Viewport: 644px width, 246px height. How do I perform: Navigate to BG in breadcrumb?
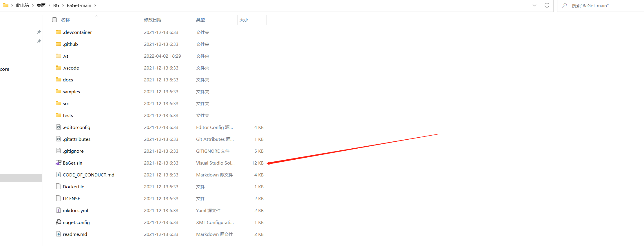[x=56, y=6]
